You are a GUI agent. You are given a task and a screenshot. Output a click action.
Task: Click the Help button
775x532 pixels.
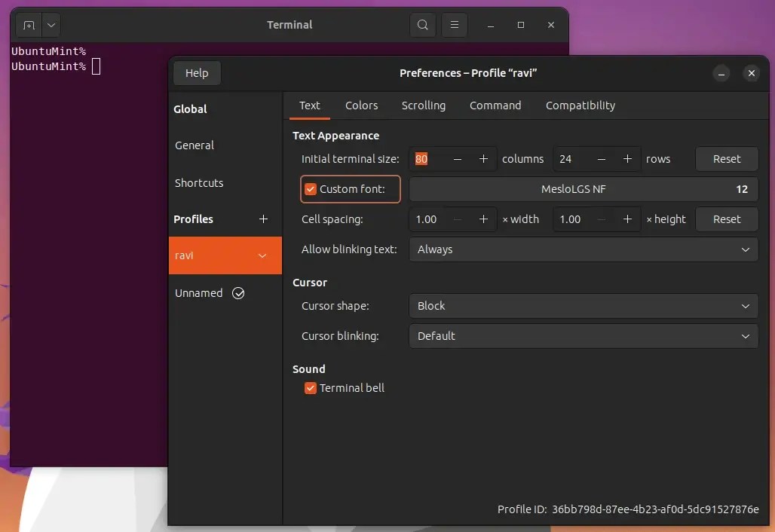coord(197,73)
